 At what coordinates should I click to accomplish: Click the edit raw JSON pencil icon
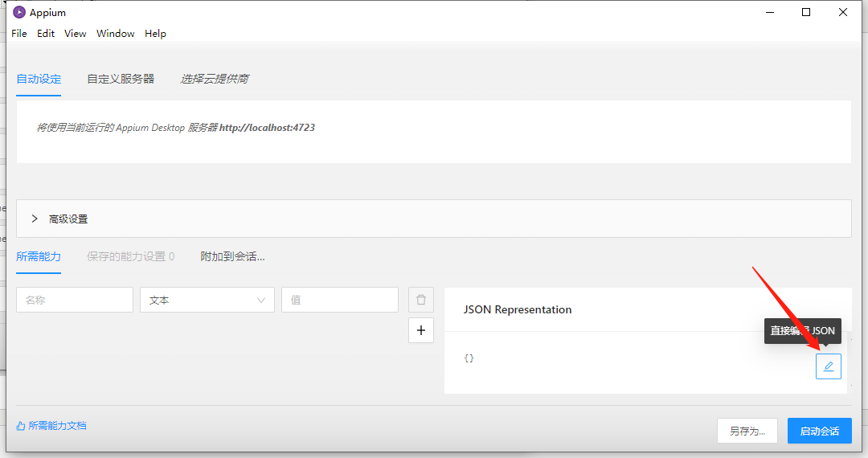tap(828, 366)
